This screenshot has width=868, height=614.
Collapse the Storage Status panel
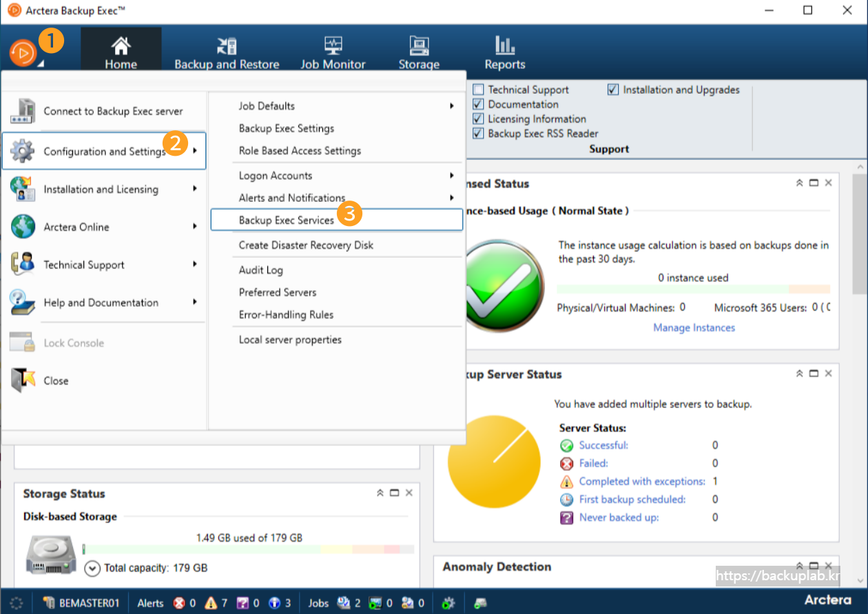380,493
